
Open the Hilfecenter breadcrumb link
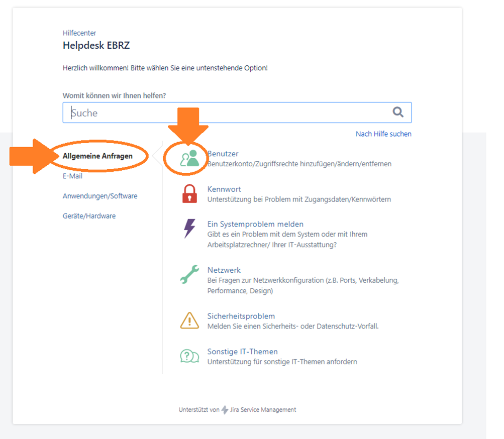pos(79,33)
